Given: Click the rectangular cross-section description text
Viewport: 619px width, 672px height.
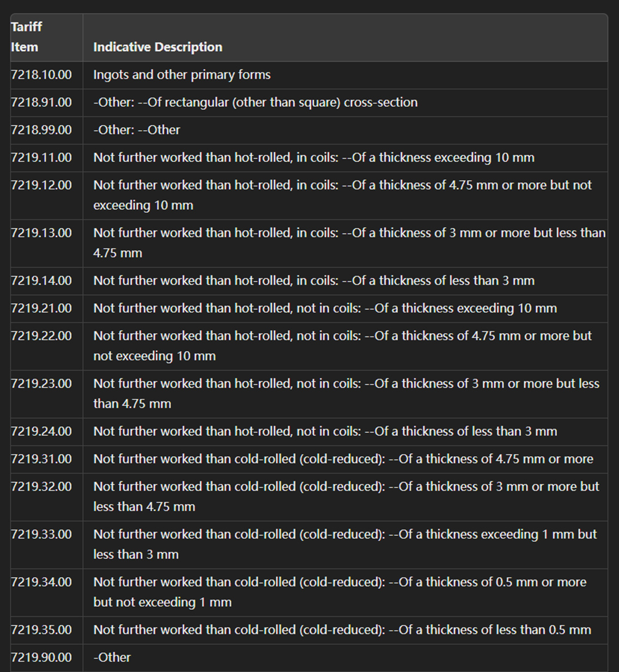Looking at the screenshot, I should 255,102.
